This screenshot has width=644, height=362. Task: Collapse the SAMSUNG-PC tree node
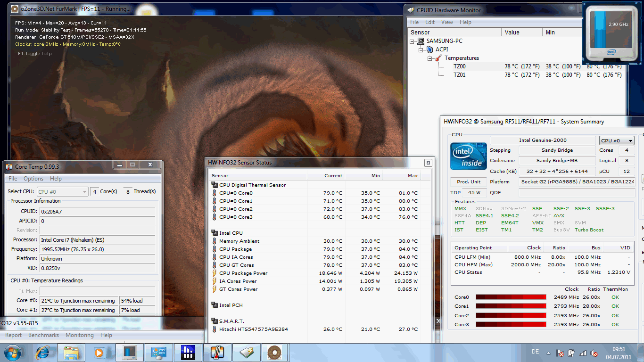(412, 41)
